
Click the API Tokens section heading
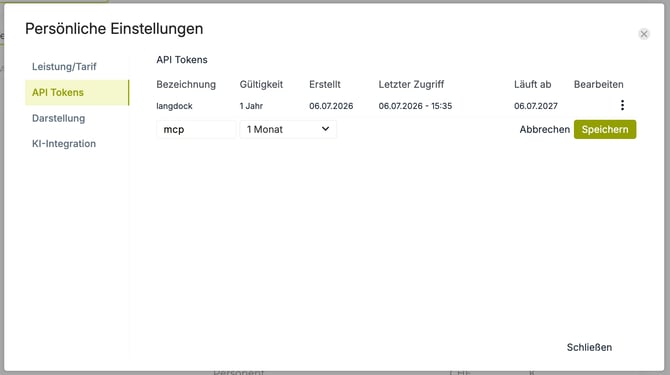pos(182,60)
